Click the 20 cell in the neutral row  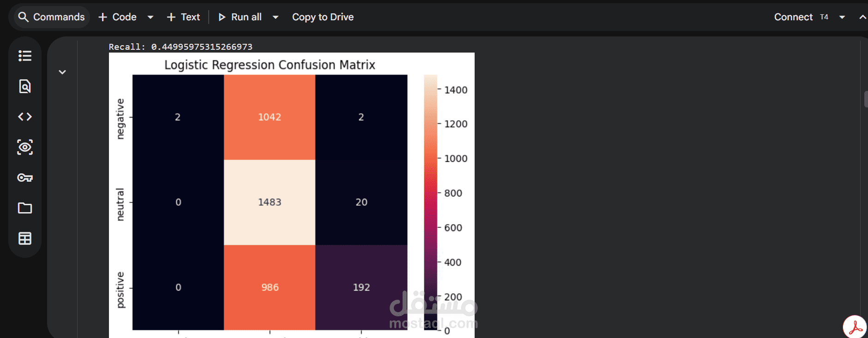(x=362, y=202)
